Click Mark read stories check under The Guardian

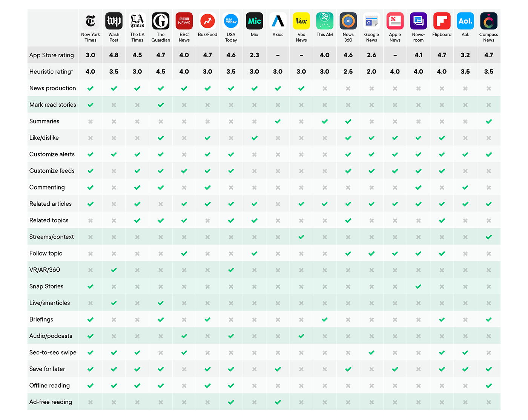point(161,105)
